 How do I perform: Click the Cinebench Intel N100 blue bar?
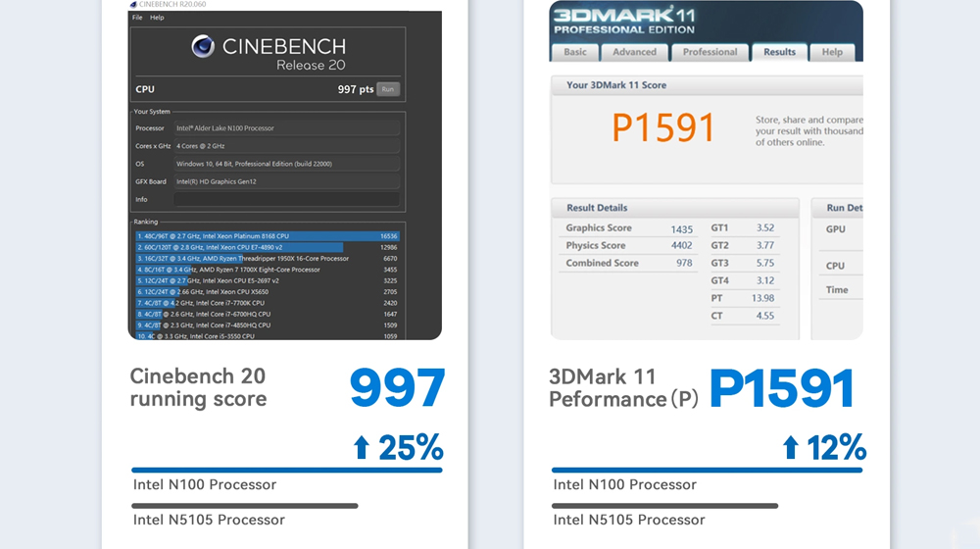287,471
